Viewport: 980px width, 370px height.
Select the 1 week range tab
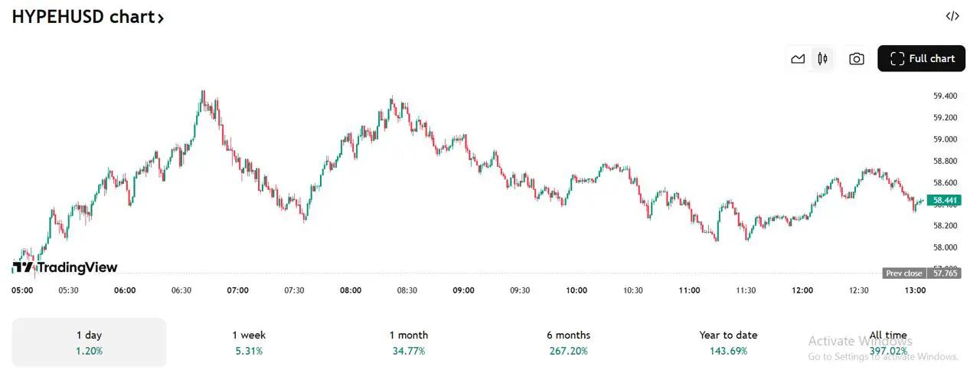click(249, 342)
